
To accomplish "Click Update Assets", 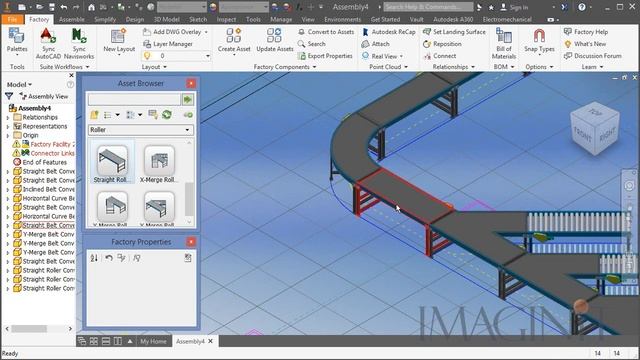I will tap(275, 40).
